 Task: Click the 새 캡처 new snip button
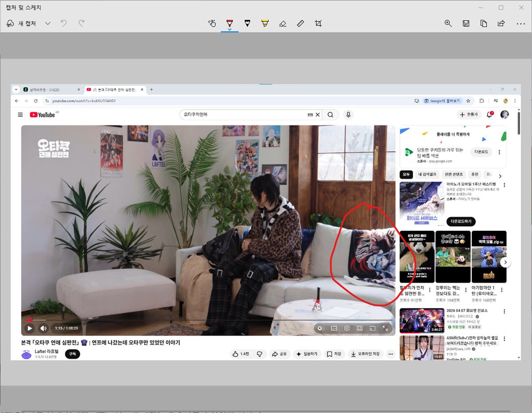pos(22,23)
